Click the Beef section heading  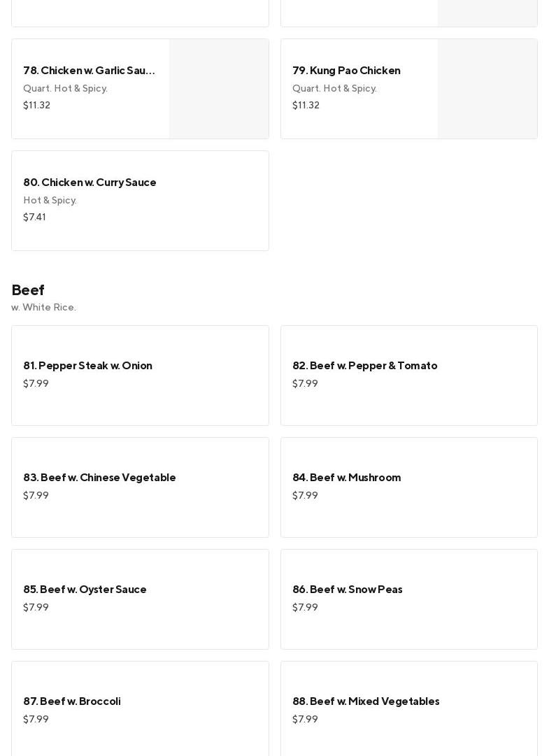(x=28, y=290)
